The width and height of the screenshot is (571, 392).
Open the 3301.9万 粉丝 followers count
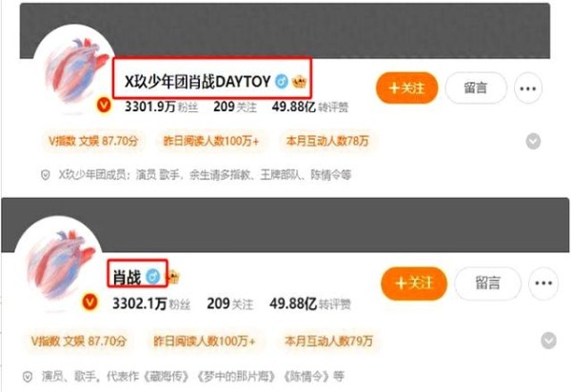pos(162,107)
